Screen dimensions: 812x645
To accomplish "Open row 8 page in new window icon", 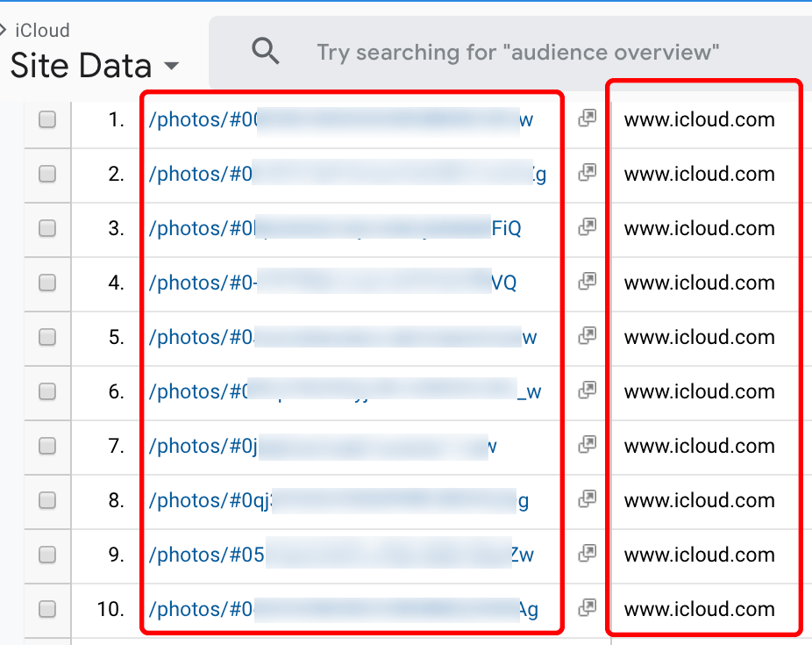I will 588,499.
